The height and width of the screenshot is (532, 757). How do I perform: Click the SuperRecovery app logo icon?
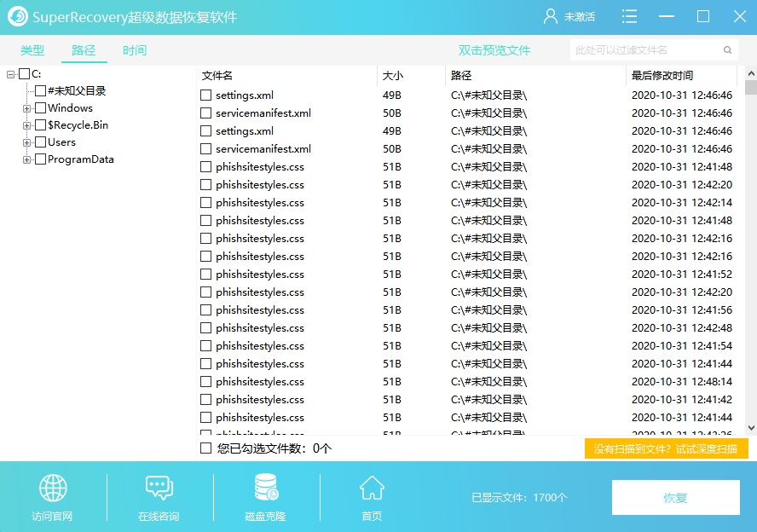pyautogui.click(x=18, y=17)
